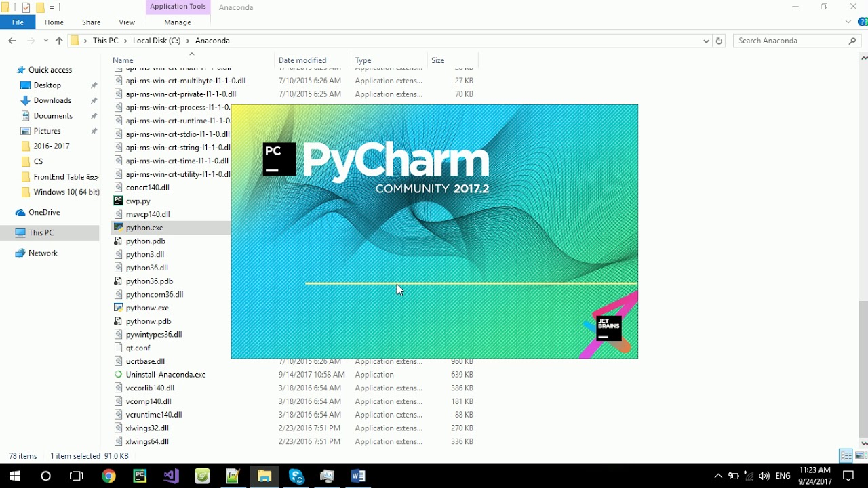Open Skype from the taskbar
The height and width of the screenshot is (488, 868).
[x=296, y=476]
